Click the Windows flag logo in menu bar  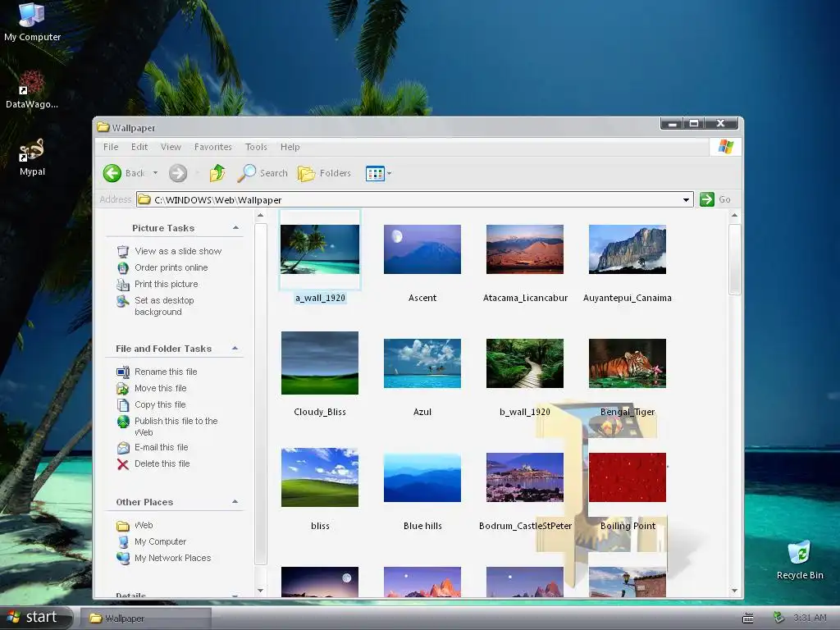point(726,147)
